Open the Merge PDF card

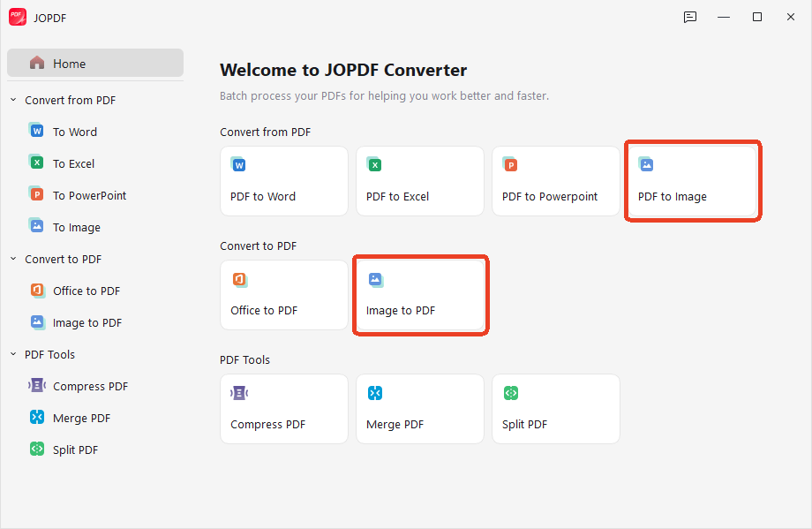tap(420, 409)
